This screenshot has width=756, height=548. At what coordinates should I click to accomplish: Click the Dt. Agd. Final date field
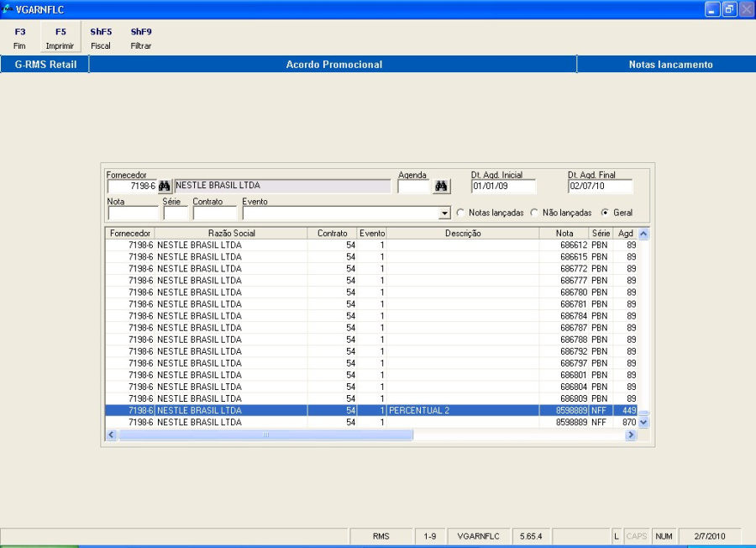(x=601, y=187)
